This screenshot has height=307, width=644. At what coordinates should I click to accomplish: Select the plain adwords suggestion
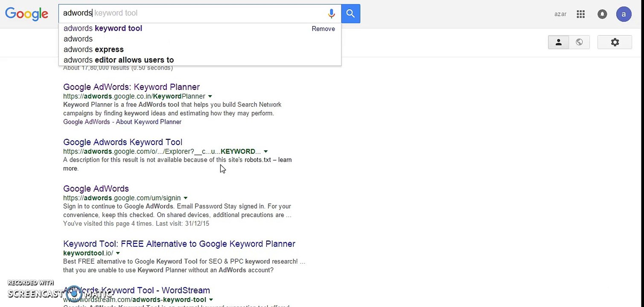pyautogui.click(x=78, y=39)
